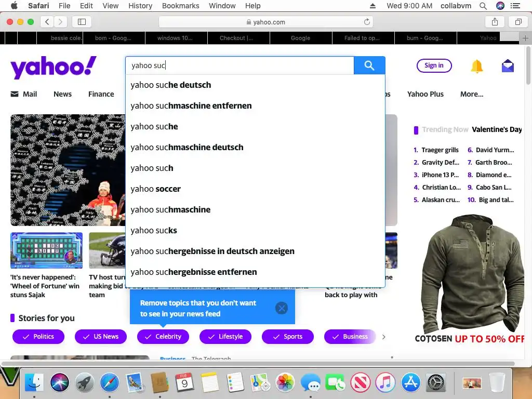
Task: Open FaceTime in the Dock
Action: coord(335,382)
